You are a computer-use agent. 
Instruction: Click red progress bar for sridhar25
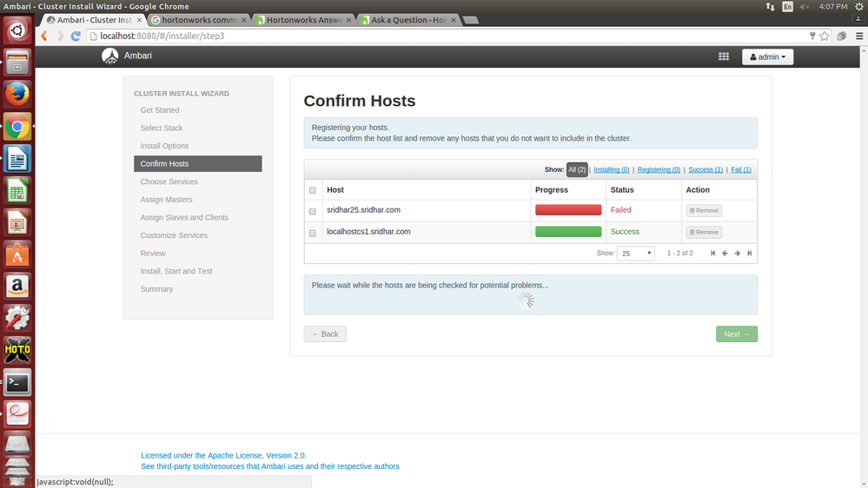pyautogui.click(x=568, y=209)
